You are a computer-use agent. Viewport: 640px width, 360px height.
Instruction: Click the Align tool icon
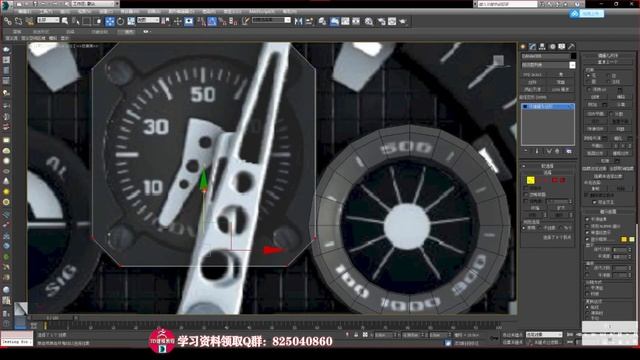click(309, 21)
